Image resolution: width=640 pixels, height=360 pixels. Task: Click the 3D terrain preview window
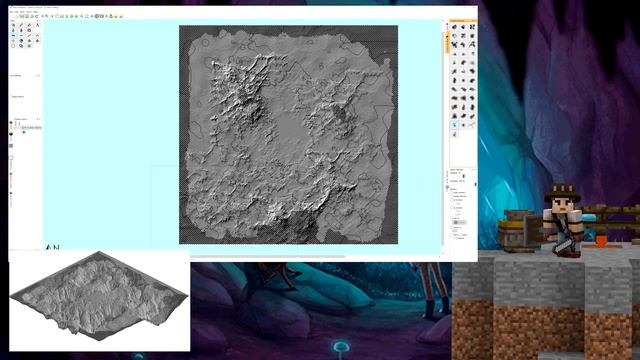pyautogui.click(x=100, y=301)
